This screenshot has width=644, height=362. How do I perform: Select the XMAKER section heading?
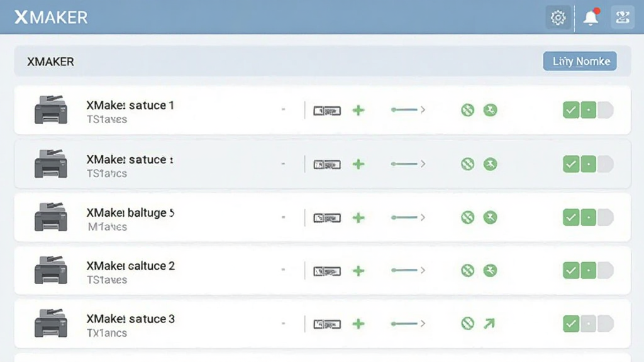50,62
